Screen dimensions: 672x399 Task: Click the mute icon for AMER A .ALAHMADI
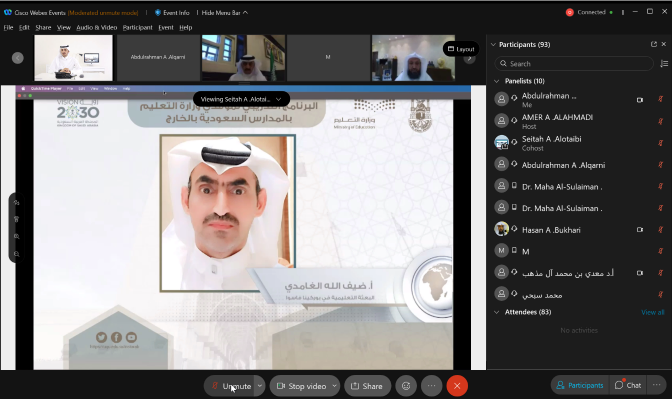[660, 121]
